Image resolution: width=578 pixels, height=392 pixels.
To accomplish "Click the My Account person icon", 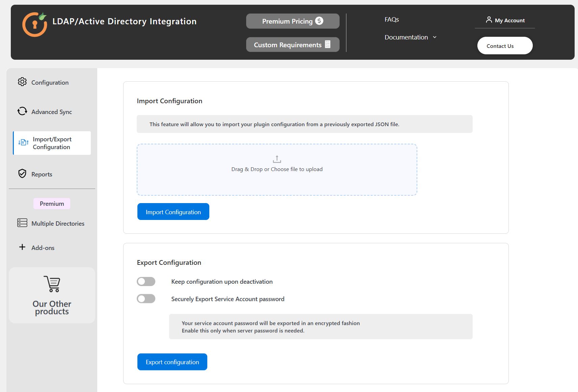I will tap(489, 20).
